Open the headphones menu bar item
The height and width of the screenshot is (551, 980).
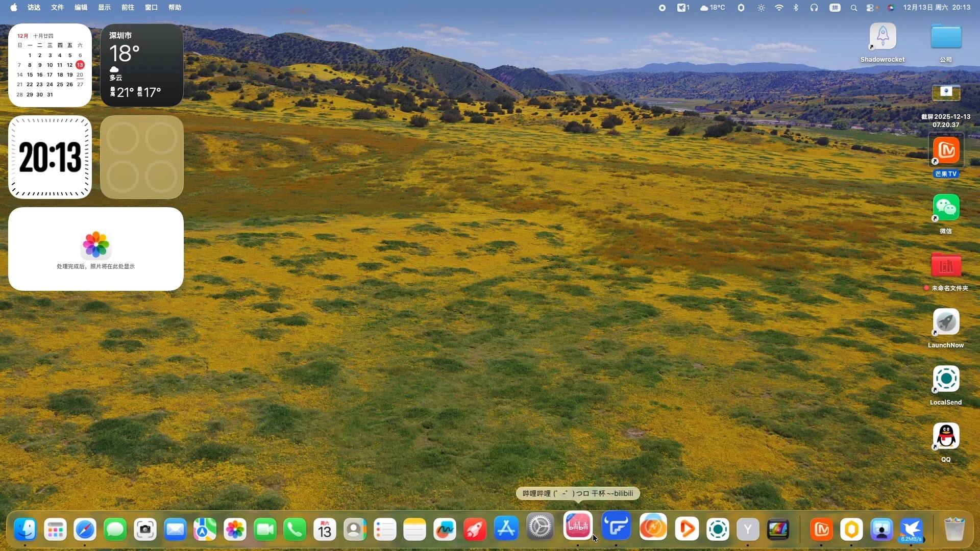pos(814,7)
